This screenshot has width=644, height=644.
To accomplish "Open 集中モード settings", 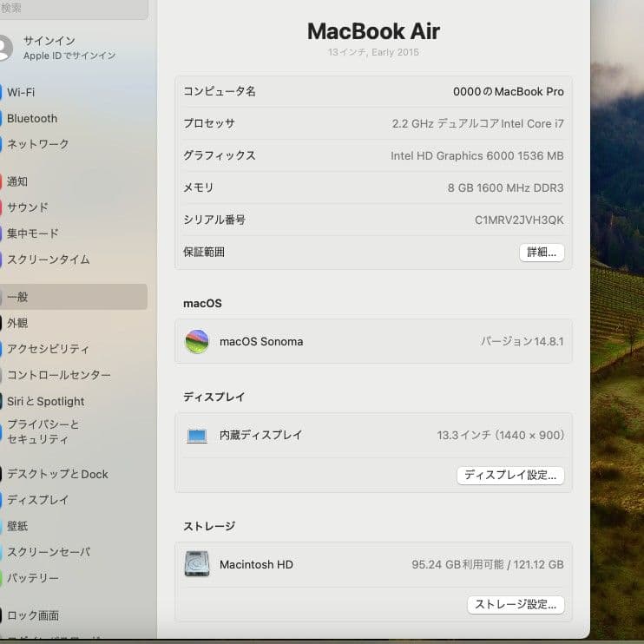I will (33, 233).
